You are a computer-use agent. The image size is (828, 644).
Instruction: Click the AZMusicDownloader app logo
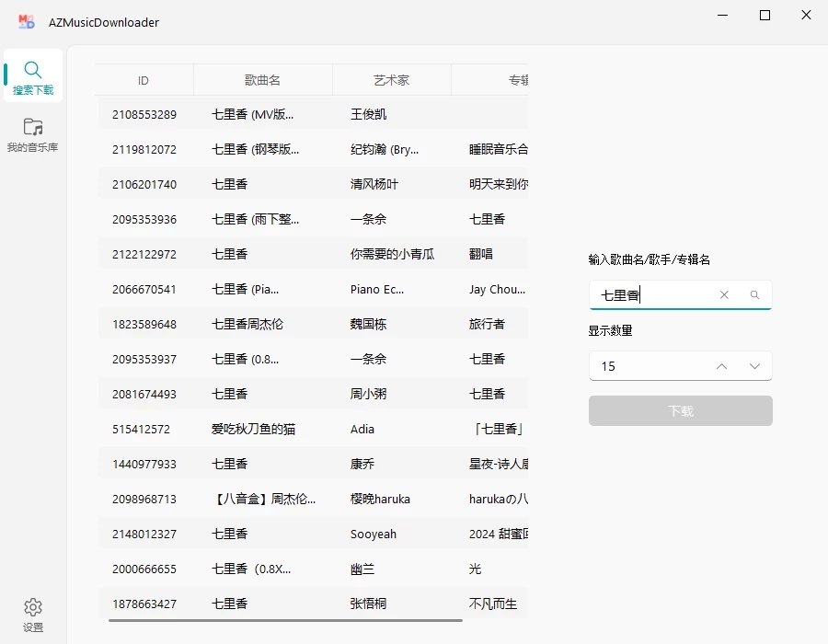click(x=27, y=22)
